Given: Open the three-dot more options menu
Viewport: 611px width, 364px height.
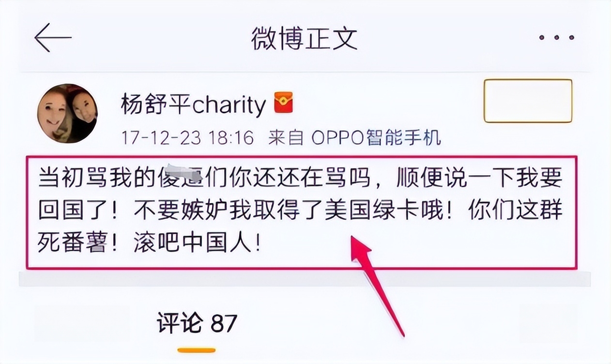Looking at the screenshot, I should 556,38.
